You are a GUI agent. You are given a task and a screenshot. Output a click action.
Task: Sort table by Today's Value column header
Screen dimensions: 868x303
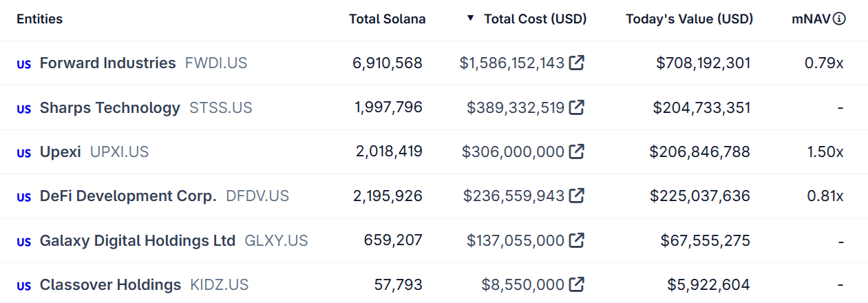click(689, 19)
